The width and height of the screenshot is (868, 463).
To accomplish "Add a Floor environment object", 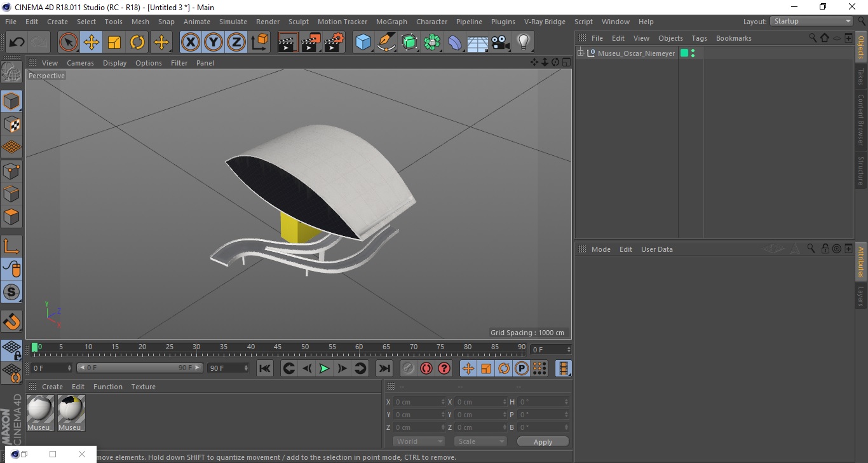I will (478, 43).
